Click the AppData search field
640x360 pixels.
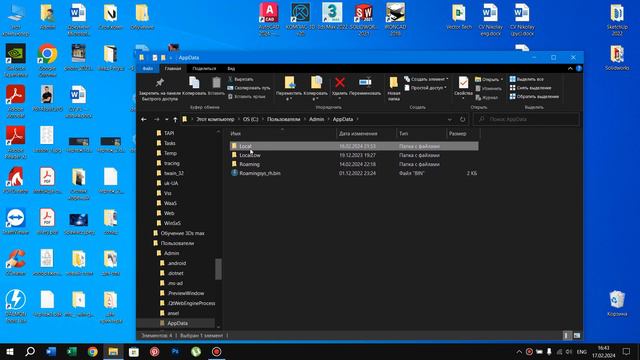[x=526, y=119]
